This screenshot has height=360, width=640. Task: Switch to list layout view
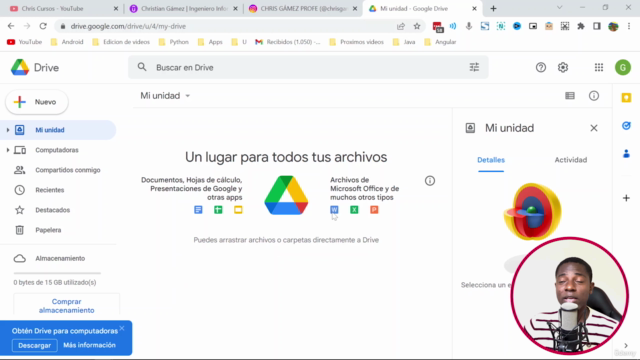click(570, 96)
